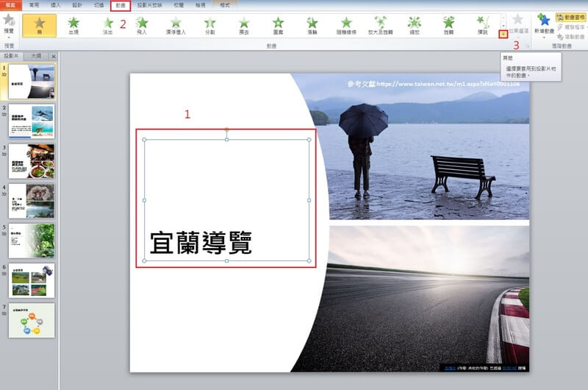588x390 pixels.
Task: Apply the 滾輪 (Wheel) animation
Action: [312, 26]
